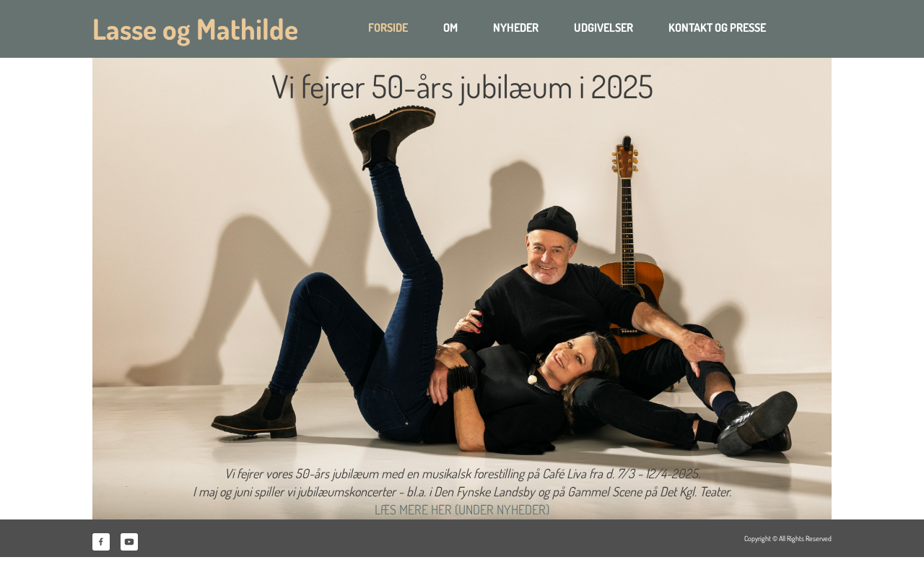Click the italic line mentioning Café Liva
This screenshot has height=578, width=924.
pyautogui.click(x=462, y=474)
